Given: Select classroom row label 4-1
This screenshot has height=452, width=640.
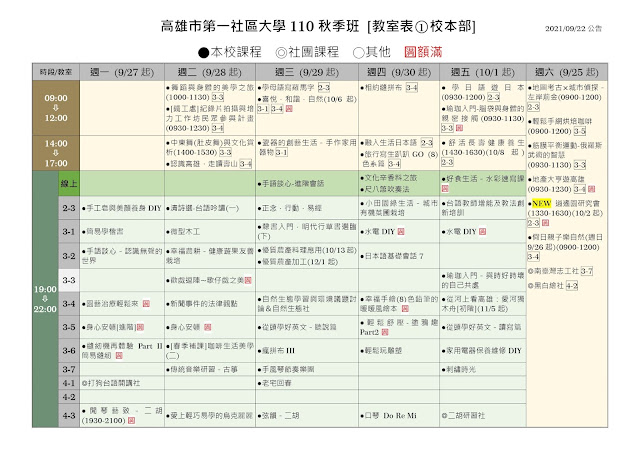Looking at the screenshot, I should click(x=69, y=383).
